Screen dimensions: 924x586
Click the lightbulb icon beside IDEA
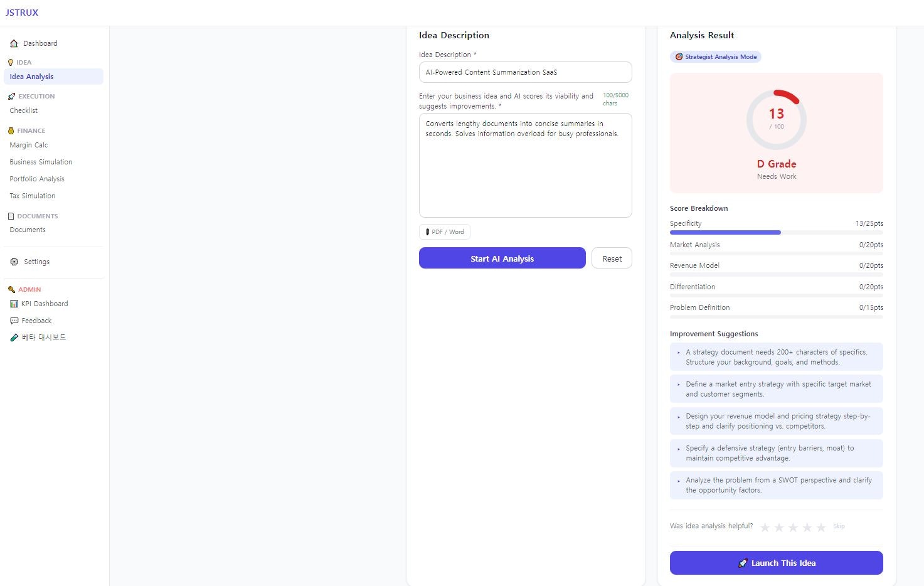[x=9, y=62]
